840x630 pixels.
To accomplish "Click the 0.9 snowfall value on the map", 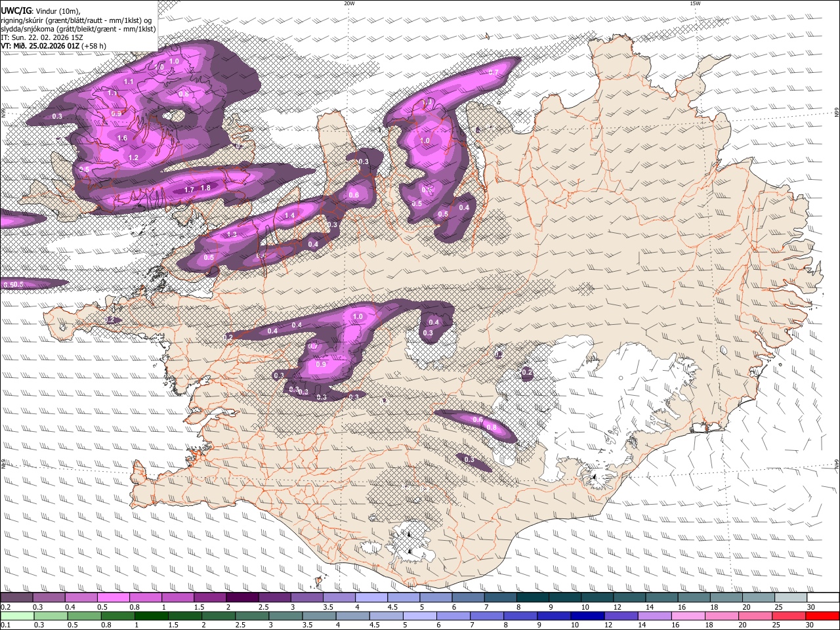I will click(x=321, y=364).
